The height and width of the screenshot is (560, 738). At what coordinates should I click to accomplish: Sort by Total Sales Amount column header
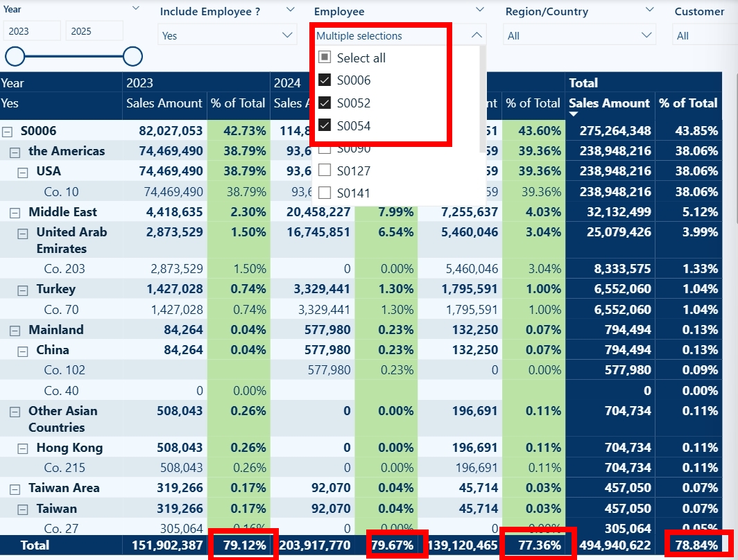609,103
